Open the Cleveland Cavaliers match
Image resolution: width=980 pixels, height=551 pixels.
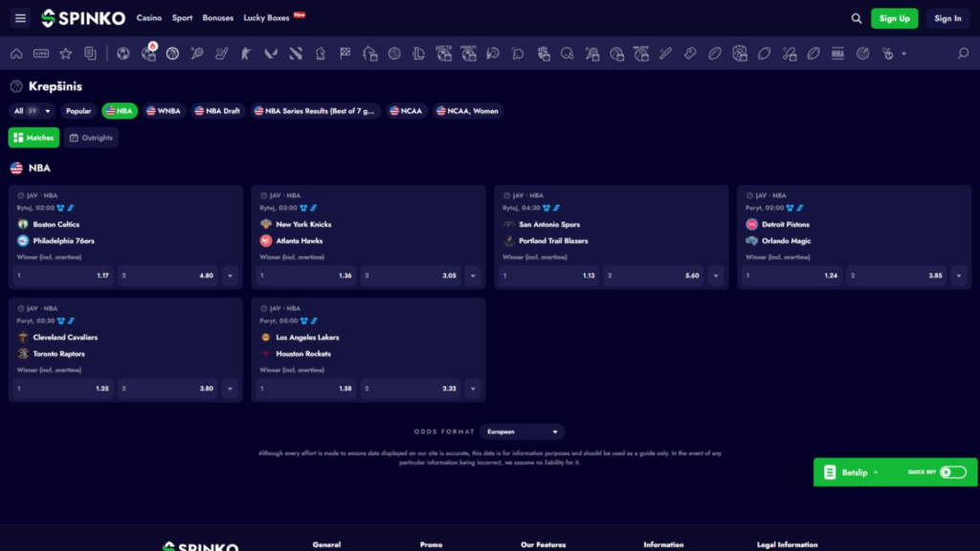pyautogui.click(x=65, y=338)
